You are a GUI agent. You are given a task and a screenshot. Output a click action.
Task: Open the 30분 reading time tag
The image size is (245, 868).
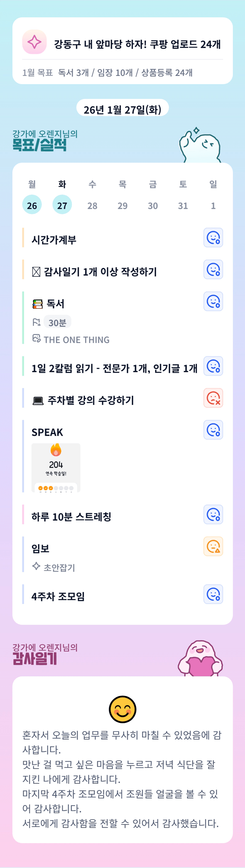(57, 322)
